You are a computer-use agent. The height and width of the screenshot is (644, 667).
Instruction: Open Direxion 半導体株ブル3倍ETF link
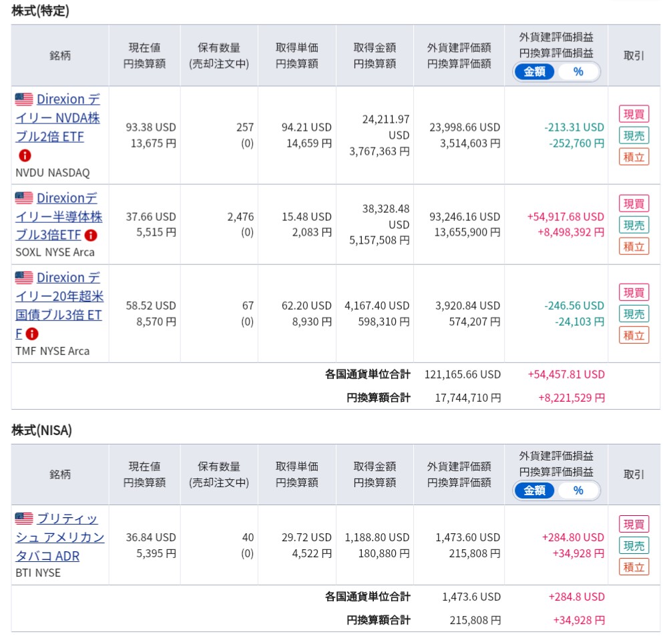click(59, 216)
